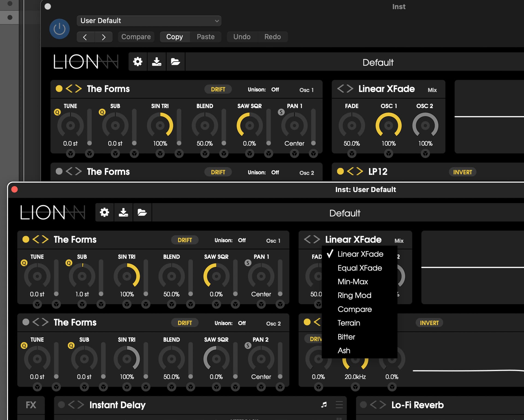Click Q quantize icon next to Osc 2 TUNE
The width and height of the screenshot is (524, 420).
(x=24, y=345)
